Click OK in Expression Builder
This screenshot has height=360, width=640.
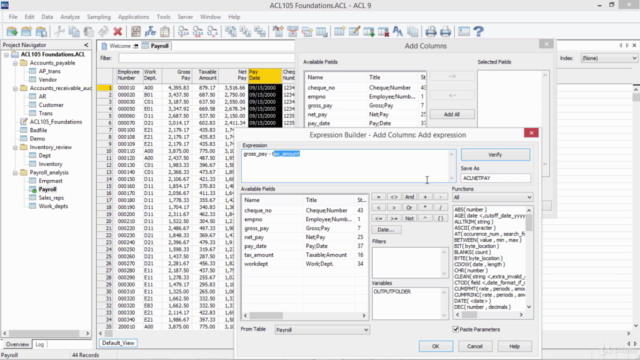tap(436, 346)
